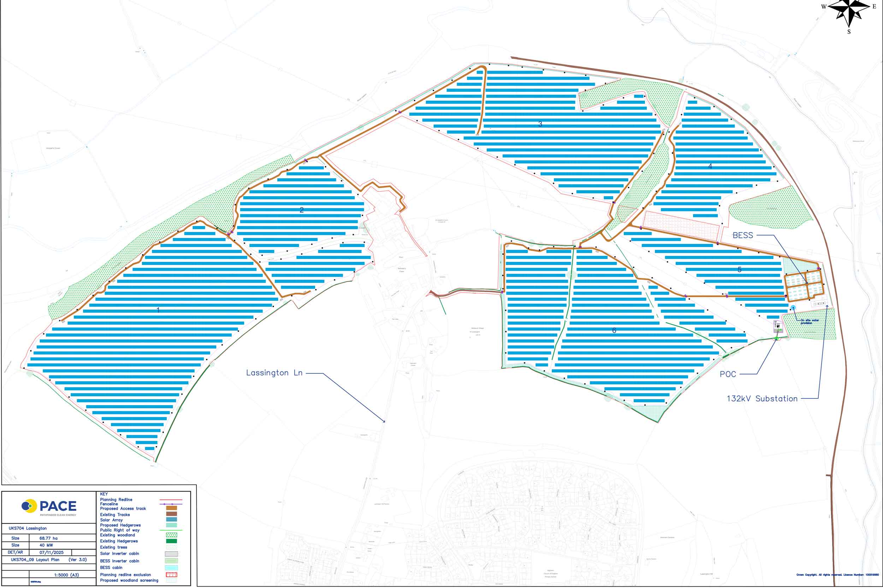Click the 40 MW size value

[x=46, y=545]
